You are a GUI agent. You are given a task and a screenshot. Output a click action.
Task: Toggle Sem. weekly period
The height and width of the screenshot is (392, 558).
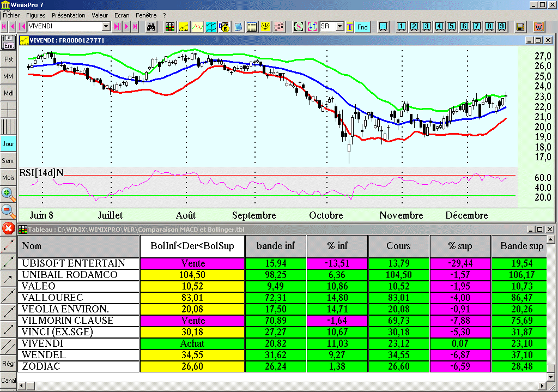(8, 161)
